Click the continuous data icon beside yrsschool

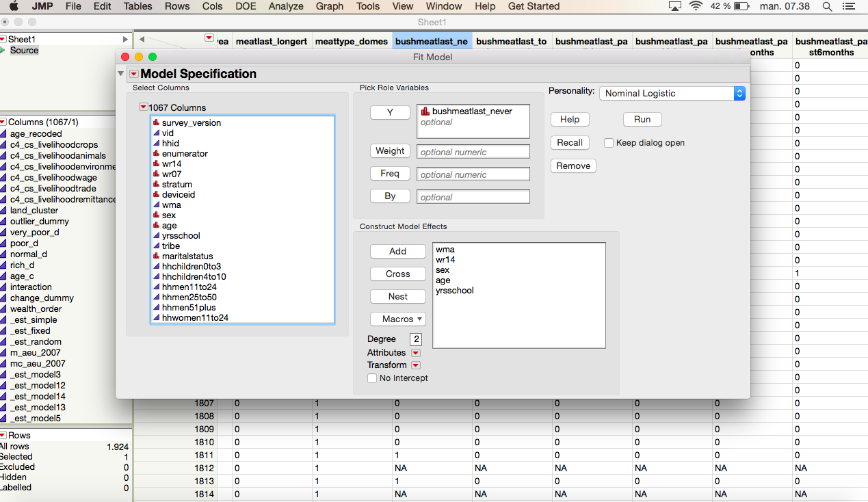coord(156,235)
